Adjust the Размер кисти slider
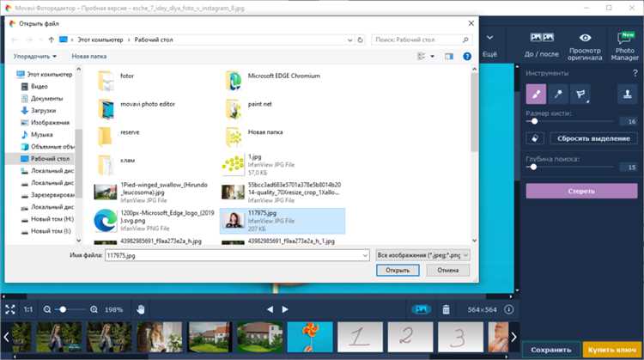Screen dimensions: 644x360 [x=535, y=121]
